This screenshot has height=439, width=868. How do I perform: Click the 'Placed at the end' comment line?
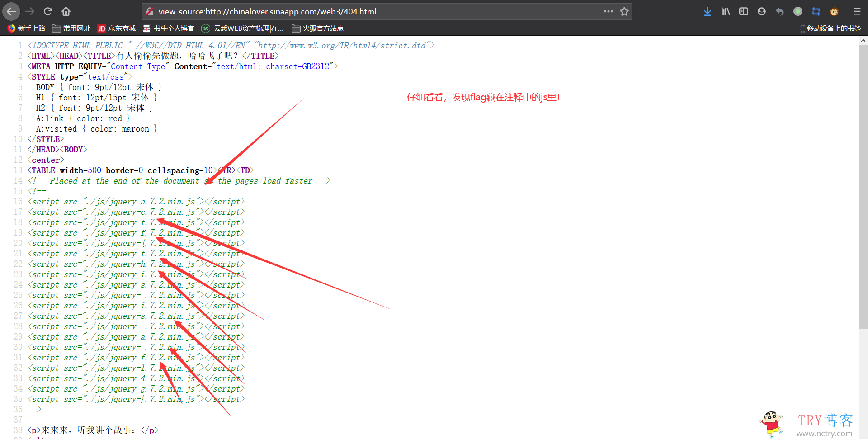(179, 181)
